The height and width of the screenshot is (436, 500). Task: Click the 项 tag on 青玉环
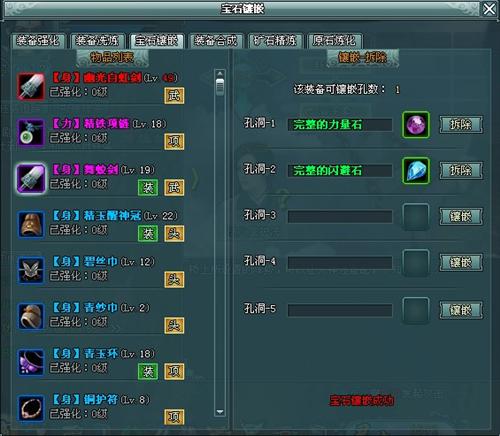(x=174, y=372)
